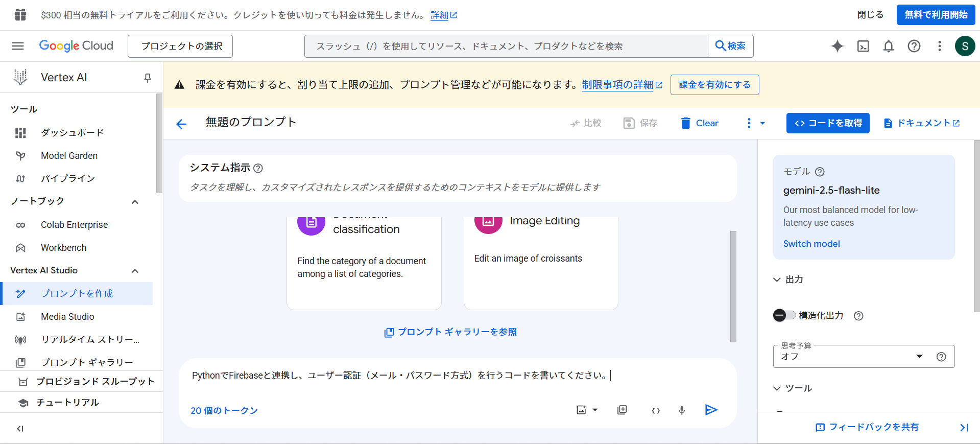
Task: Click プロンプト ギャラリーを参照 link
Action: tap(450, 332)
